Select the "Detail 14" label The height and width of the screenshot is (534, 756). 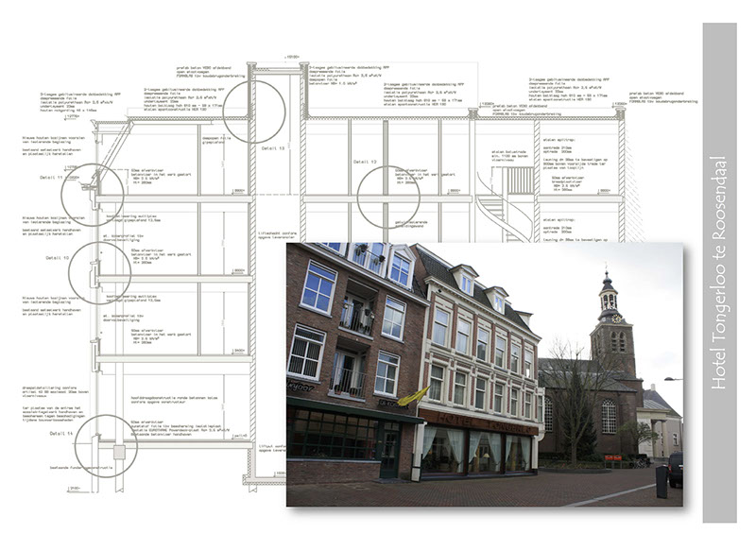(60, 433)
